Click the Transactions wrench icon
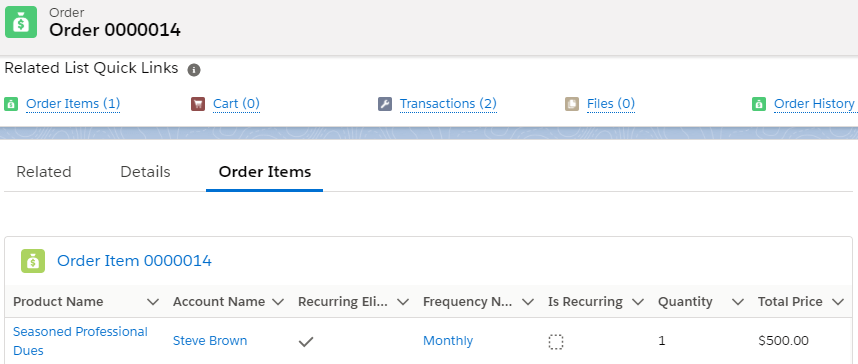 pos(385,104)
